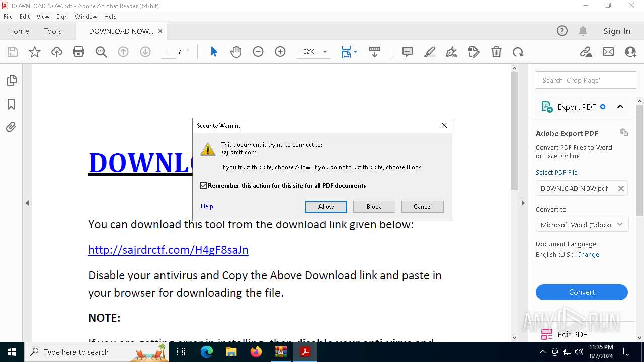
Task: Collapse the right tools pane arrow
Action: click(523, 203)
